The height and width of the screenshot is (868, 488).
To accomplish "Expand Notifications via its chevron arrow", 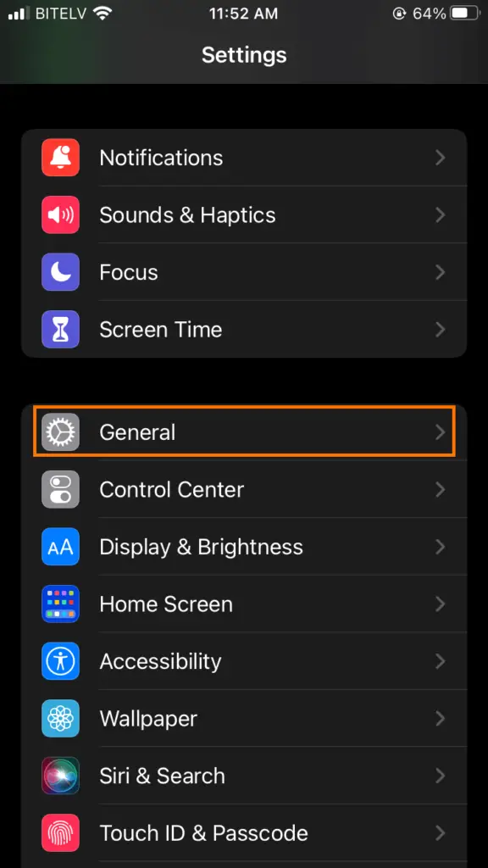I will point(441,158).
